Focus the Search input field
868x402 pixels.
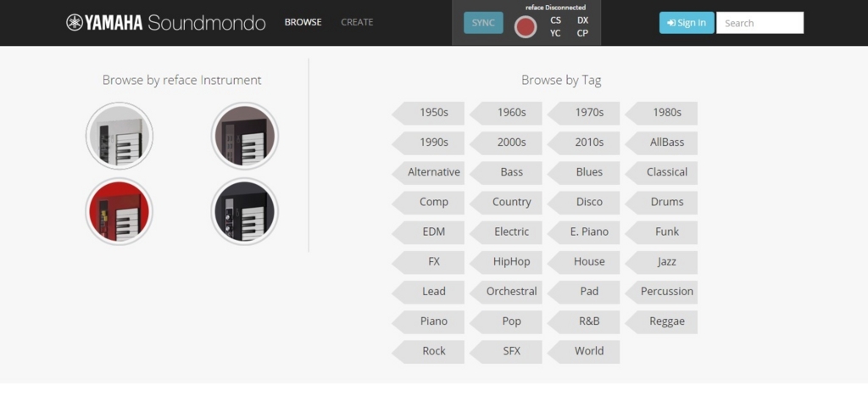pos(760,23)
